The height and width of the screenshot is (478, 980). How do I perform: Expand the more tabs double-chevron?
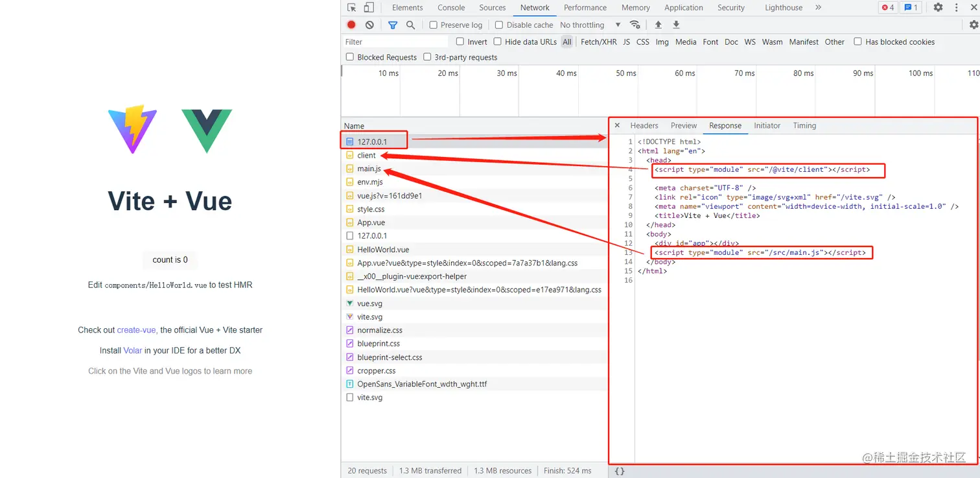click(818, 8)
